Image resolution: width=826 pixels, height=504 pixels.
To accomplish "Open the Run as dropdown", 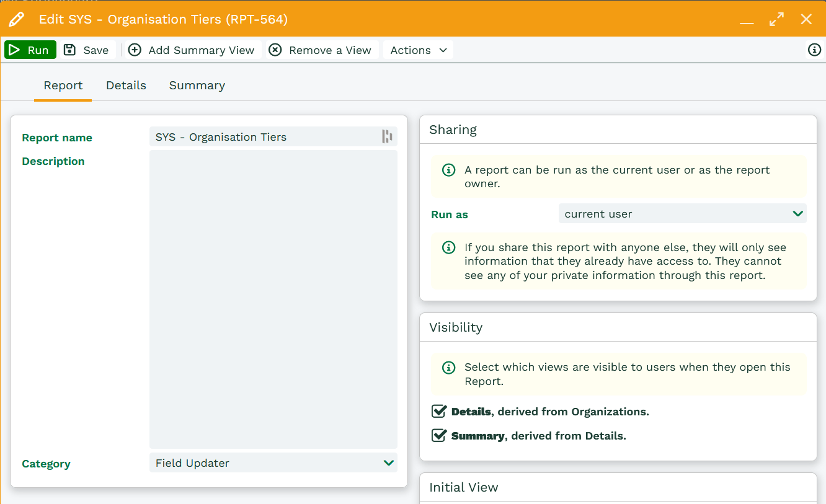I will 682,214.
